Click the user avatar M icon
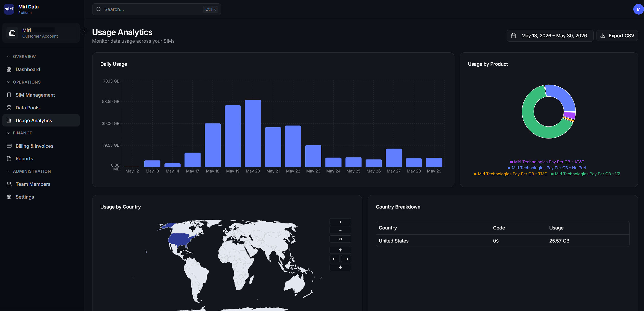Screen dimensions: 644x311 638,9
